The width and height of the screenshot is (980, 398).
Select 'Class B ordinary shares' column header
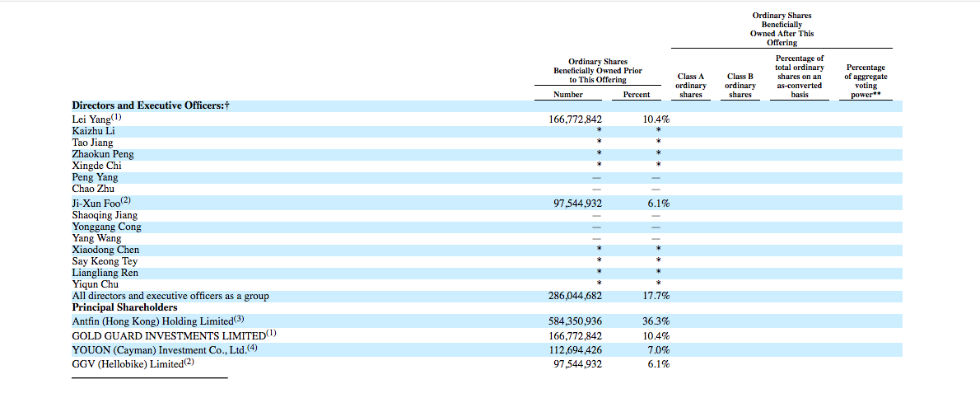click(x=740, y=86)
